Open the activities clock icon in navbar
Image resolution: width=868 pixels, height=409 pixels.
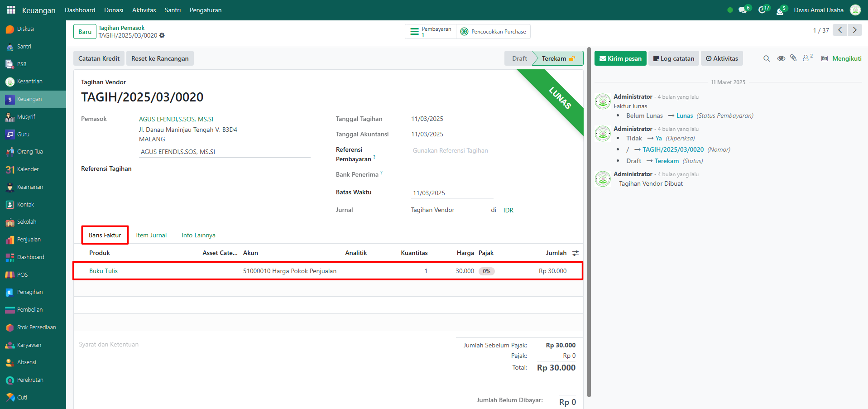tap(762, 10)
